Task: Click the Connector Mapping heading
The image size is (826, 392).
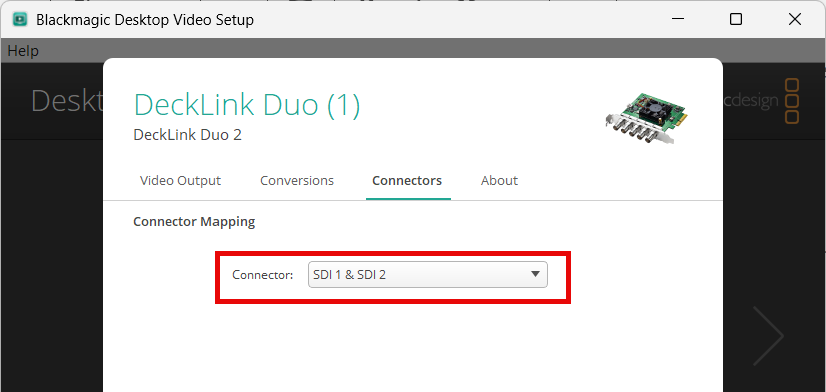Action: point(194,221)
